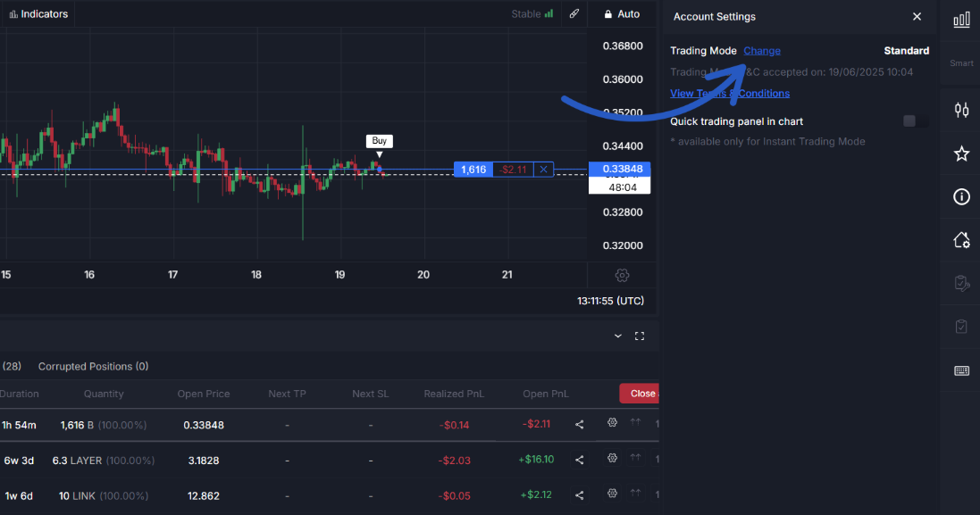Click the 0.33848 price axis label

pyautogui.click(x=619, y=169)
